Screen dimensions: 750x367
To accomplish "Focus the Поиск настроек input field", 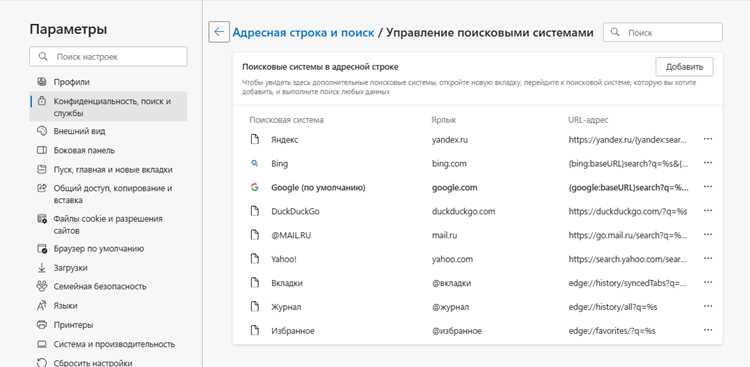I will (108, 56).
